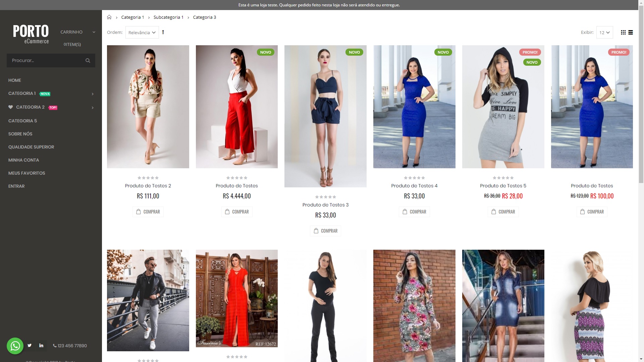Toggle ascending sort arrow icon
The height and width of the screenshot is (362, 644).
click(163, 32)
